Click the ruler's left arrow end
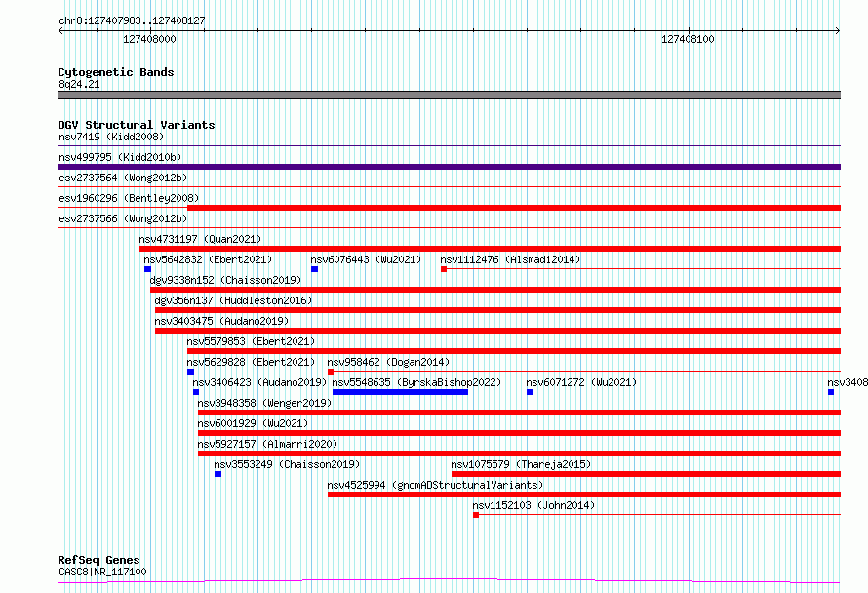The image size is (868, 593). click(60, 31)
